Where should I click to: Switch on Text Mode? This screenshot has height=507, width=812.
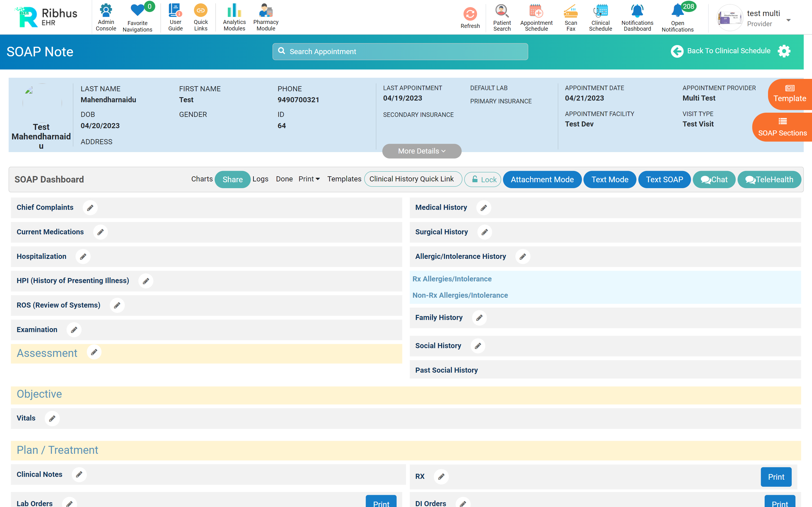tap(609, 179)
